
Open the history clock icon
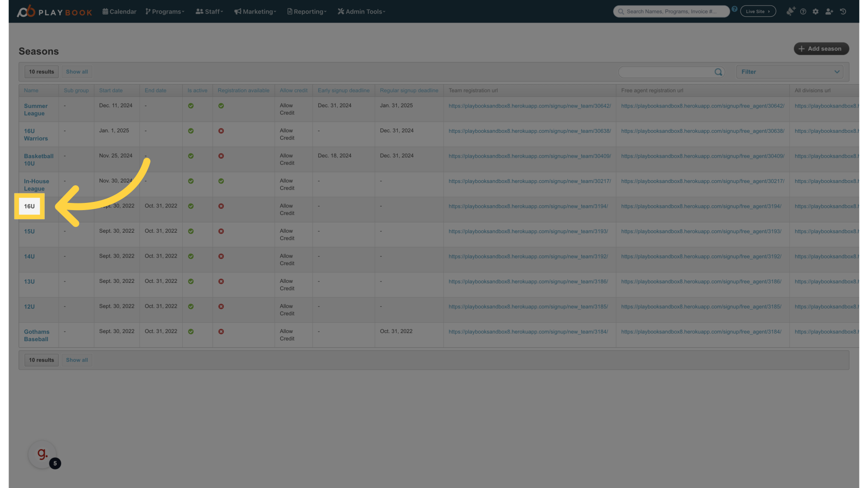(843, 12)
